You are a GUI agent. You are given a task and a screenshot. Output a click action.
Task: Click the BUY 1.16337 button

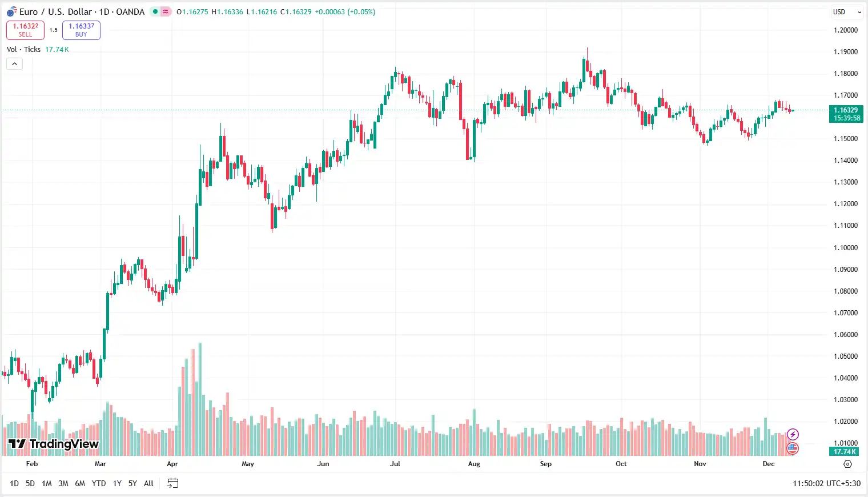(x=81, y=30)
